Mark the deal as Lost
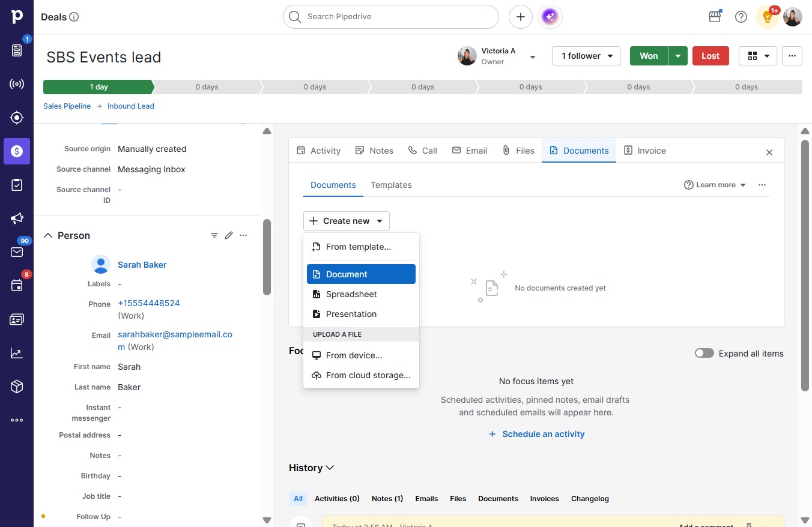The width and height of the screenshot is (812, 527). click(710, 56)
